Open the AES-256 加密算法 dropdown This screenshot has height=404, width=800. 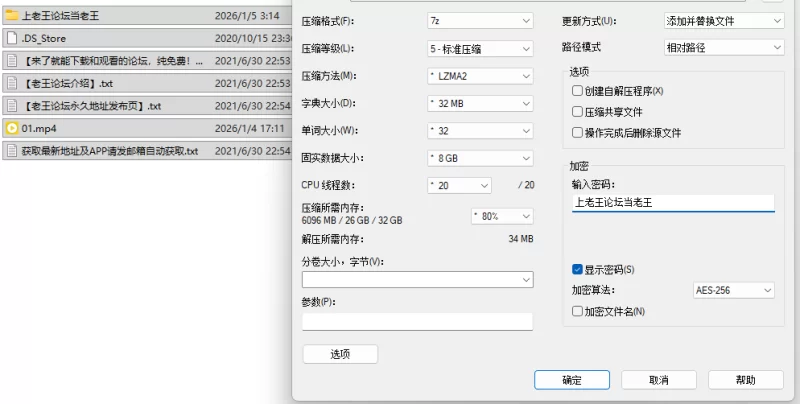click(x=733, y=290)
